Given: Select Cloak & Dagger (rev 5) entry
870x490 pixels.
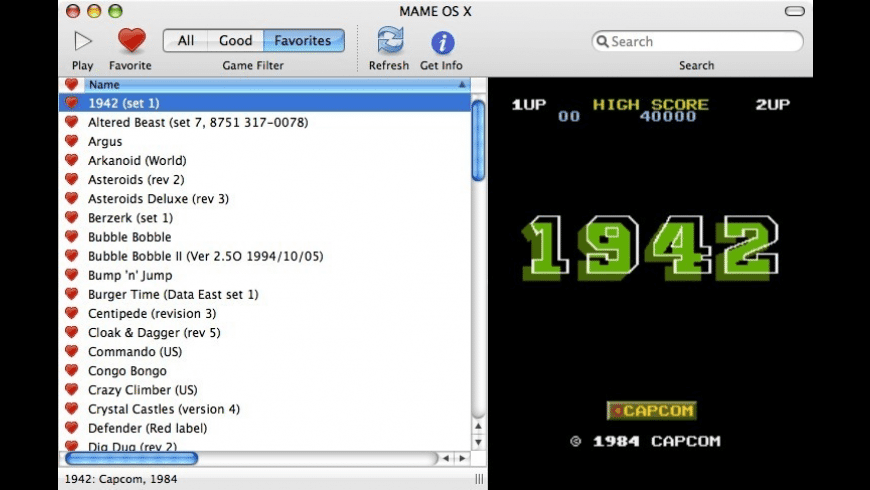Looking at the screenshot, I should point(265,332).
